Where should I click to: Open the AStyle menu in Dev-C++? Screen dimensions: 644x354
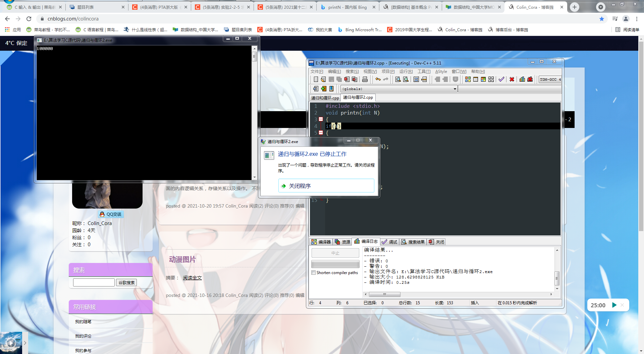click(x=441, y=72)
